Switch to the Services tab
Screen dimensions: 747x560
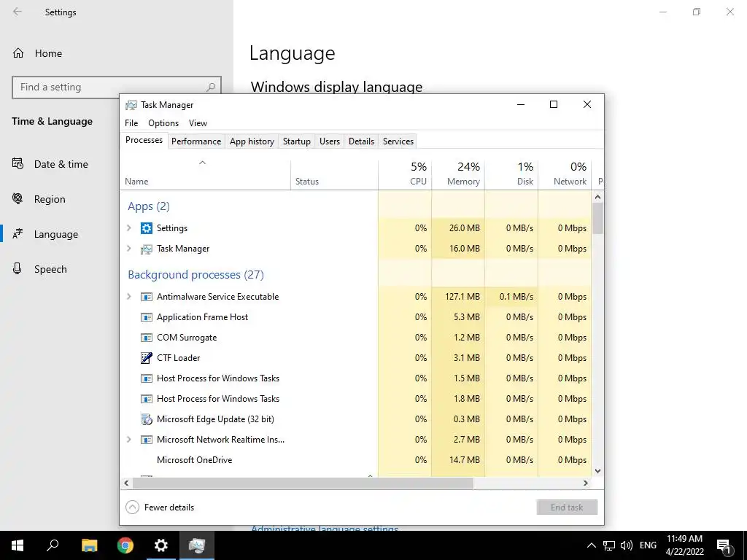point(398,141)
